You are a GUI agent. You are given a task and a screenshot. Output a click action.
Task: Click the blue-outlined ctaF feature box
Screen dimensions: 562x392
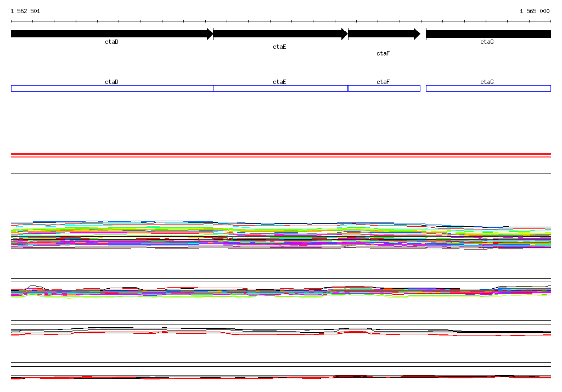384,88
